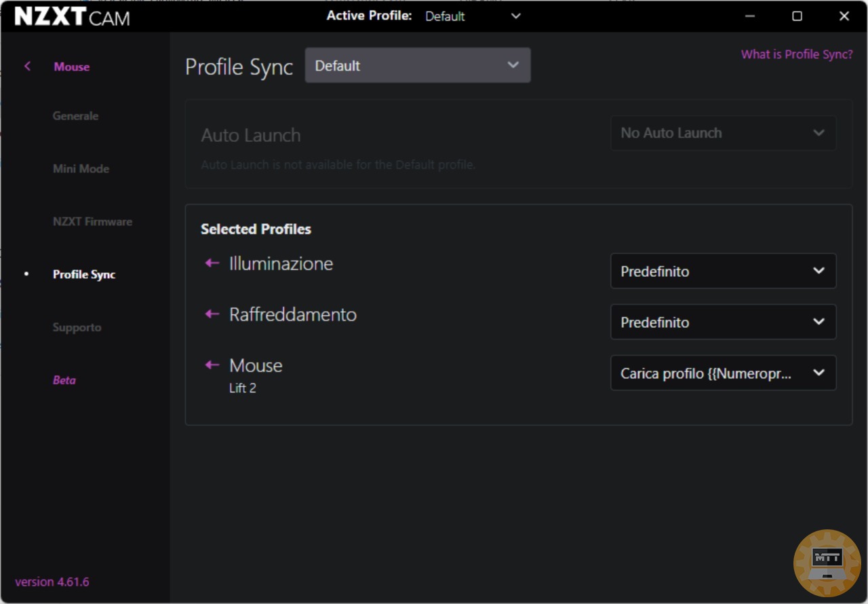868x604 pixels.
Task: Minimize the CAM window
Action: [x=750, y=16]
